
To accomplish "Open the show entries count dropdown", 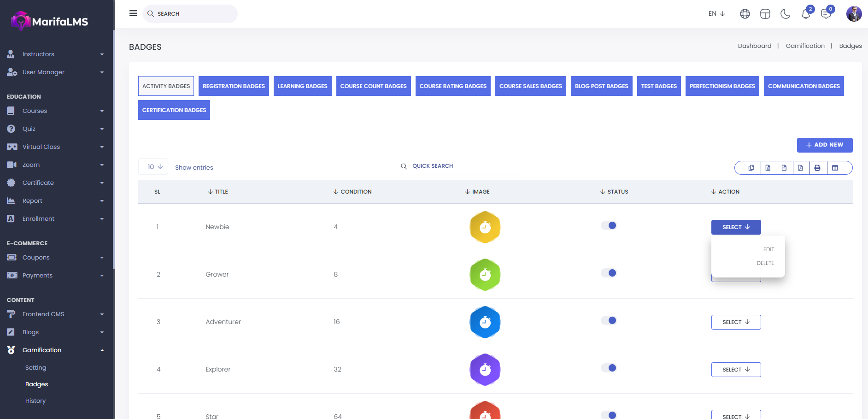I will (x=153, y=167).
